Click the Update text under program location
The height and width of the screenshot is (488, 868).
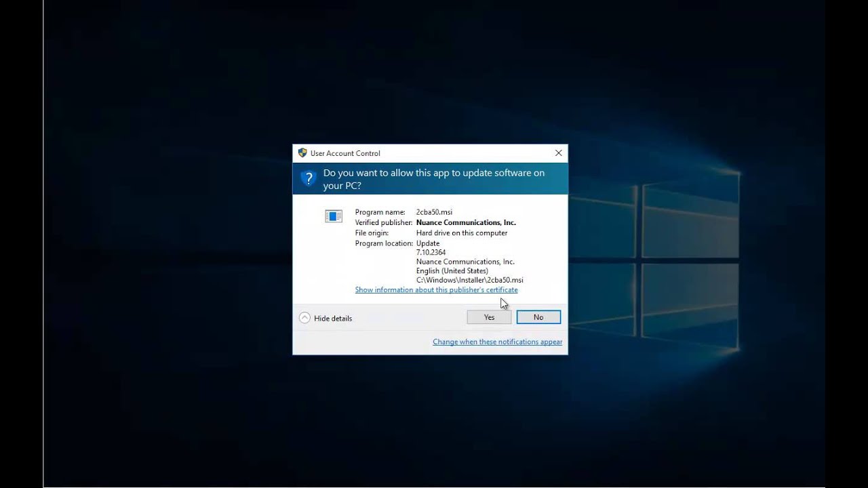[428, 243]
